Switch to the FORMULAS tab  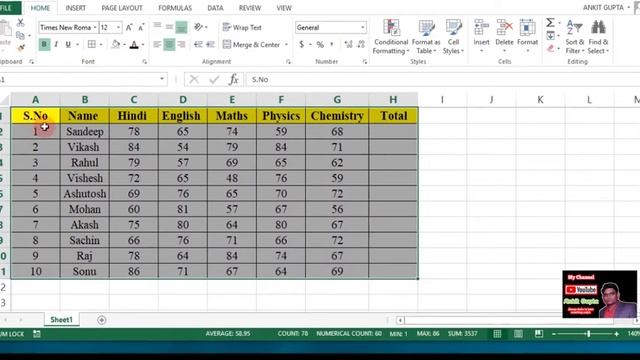click(x=175, y=8)
